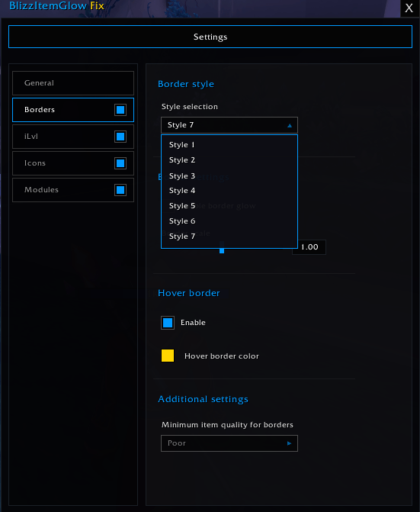This screenshot has height=512, width=420.
Task: Choose Style 2 from the list
Action: 229,160
